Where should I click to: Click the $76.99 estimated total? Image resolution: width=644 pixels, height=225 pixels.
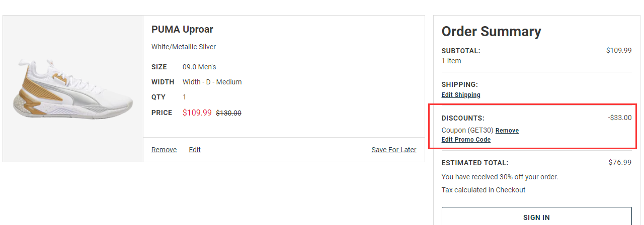coord(620,162)
